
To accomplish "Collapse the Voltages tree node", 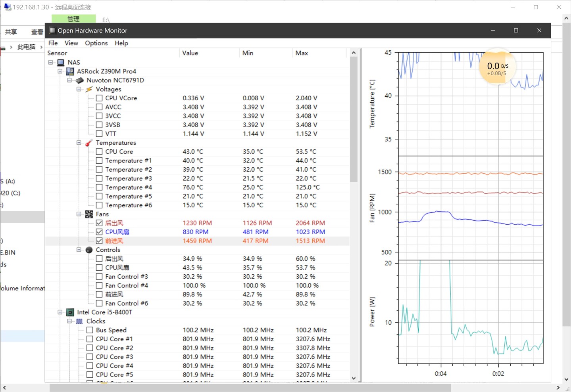I will [x=79, y=89].
